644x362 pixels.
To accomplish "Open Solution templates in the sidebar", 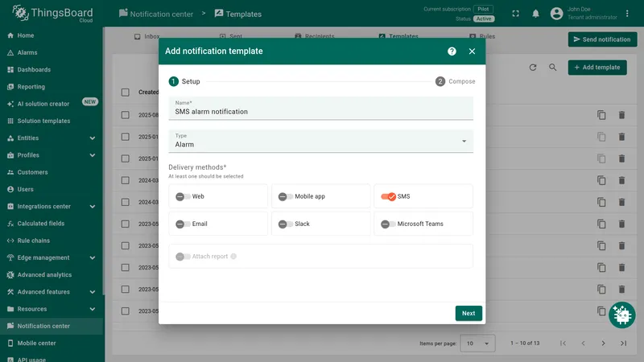I will [43, 121].
